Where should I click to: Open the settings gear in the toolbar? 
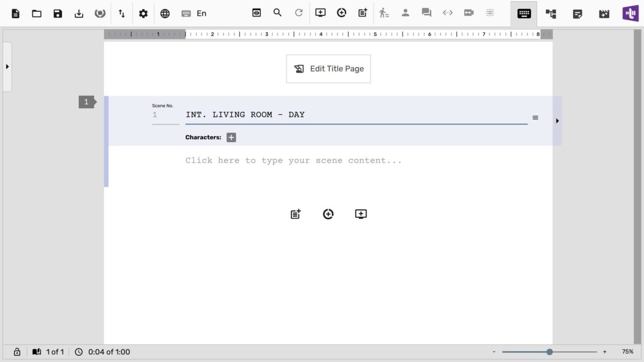tap(143, 13)
